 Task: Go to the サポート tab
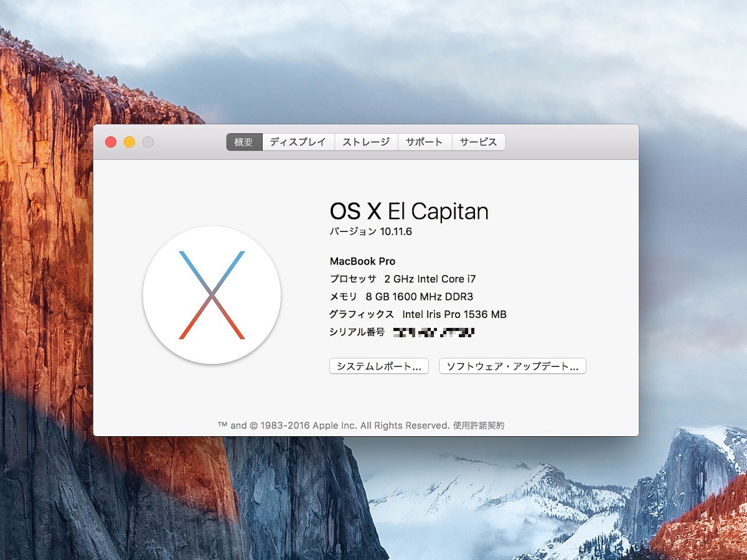(425, 142)
